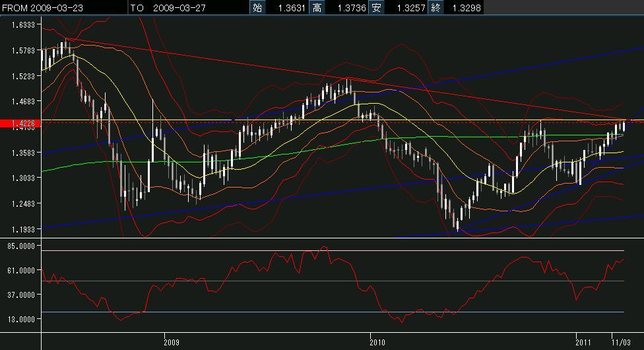This screenshot has width=644, height=350.
Task: Select the high price value 1.3736
Action: pyautogui.click(x=347, y=8)
